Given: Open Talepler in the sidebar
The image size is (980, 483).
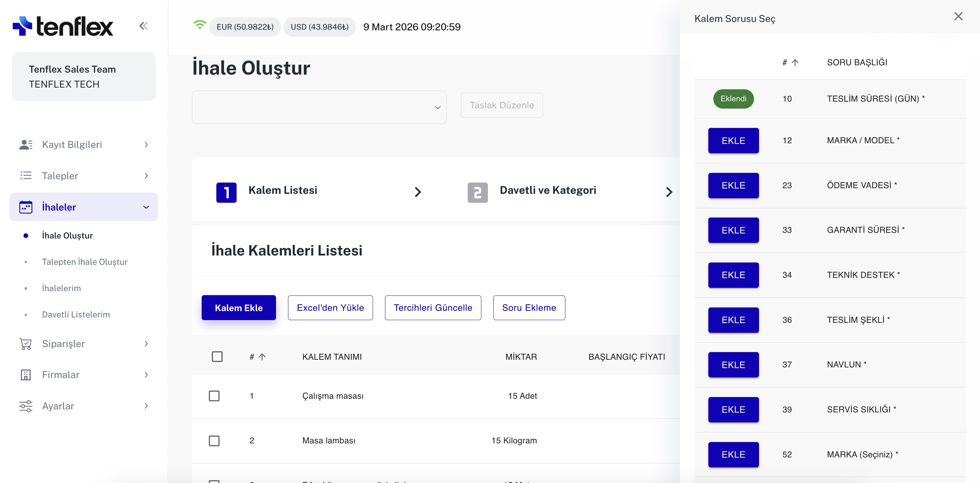Looking at the screenshot, I should [x=84, y=175].
